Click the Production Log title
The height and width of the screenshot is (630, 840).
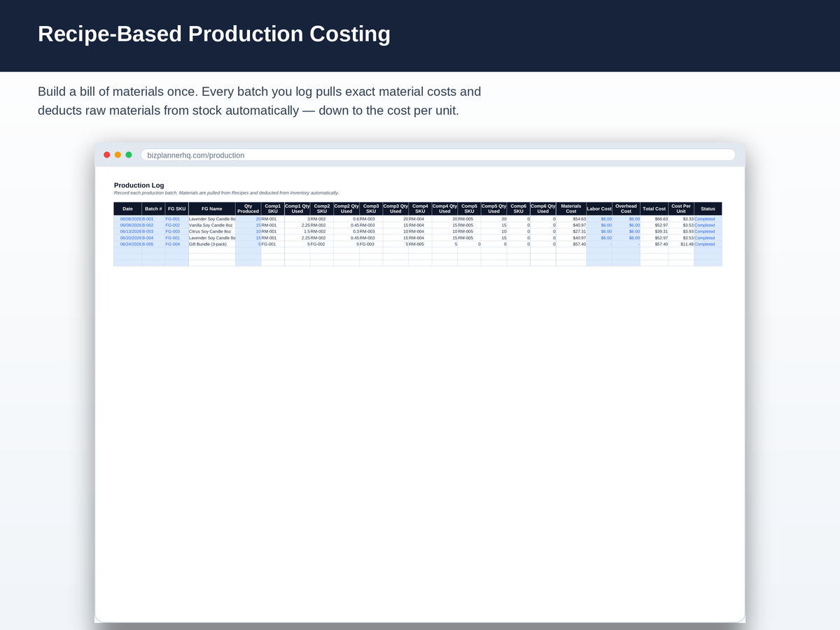[139, 185]
